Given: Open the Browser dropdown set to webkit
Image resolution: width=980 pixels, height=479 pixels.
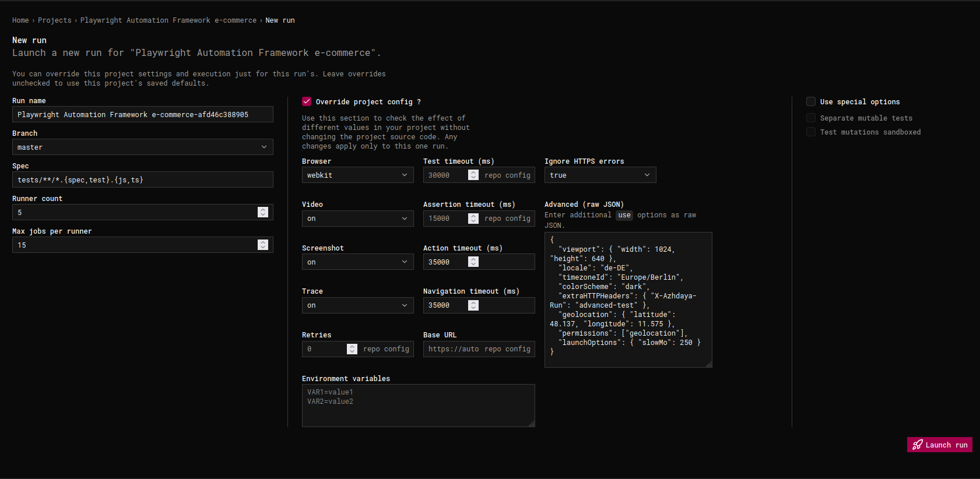Looking at the screenshot, I should (x=358, y=175).
